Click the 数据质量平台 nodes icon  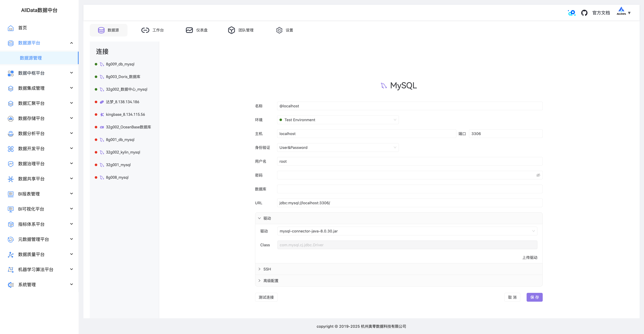pyautogui.click(x=10, y=254)
